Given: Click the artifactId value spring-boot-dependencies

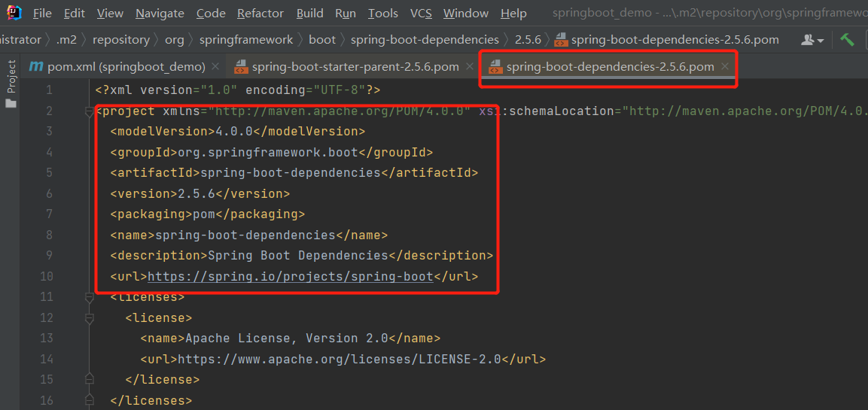Looking at the screenshot, I should tap(291, 172).
